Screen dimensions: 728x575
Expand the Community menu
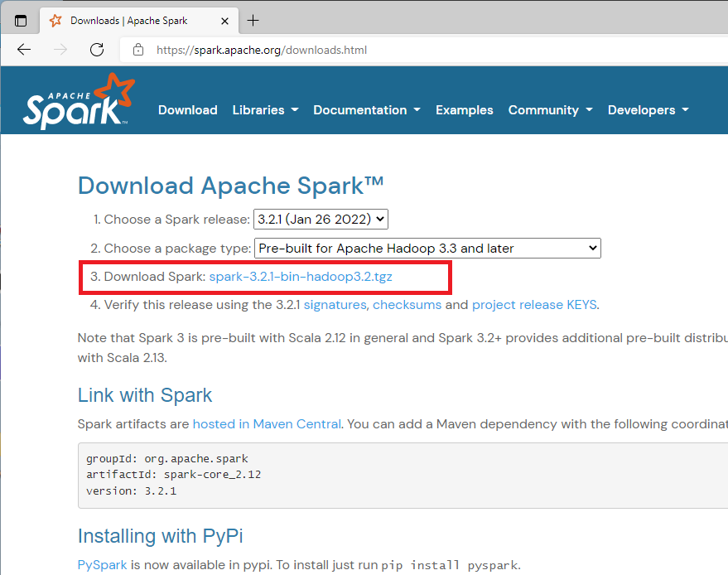click(x=550, y=110)
